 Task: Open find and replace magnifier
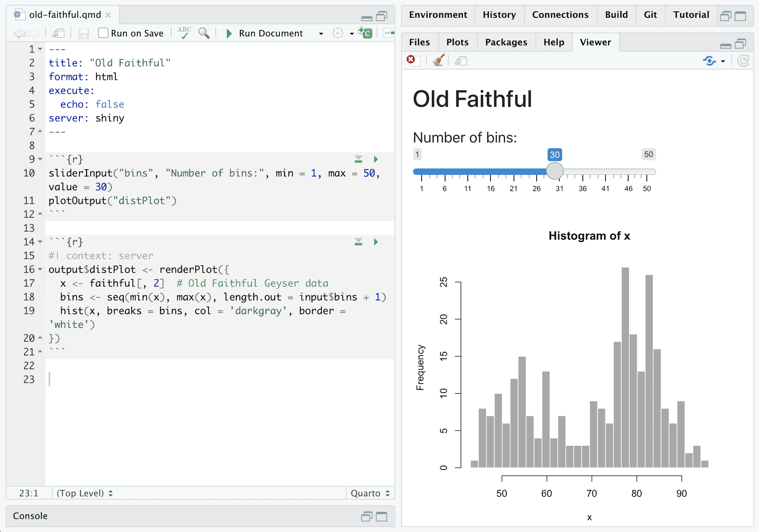[204, 33]
